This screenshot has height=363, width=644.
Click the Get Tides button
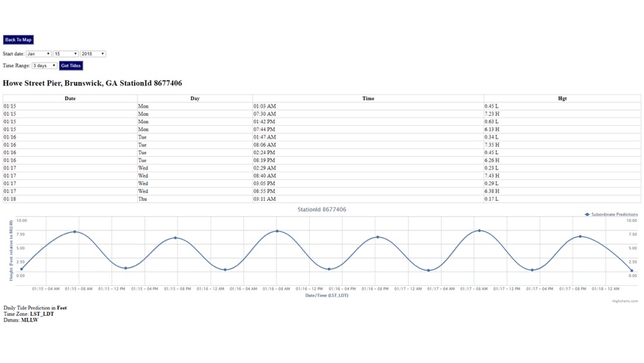(x=71, y=66)
